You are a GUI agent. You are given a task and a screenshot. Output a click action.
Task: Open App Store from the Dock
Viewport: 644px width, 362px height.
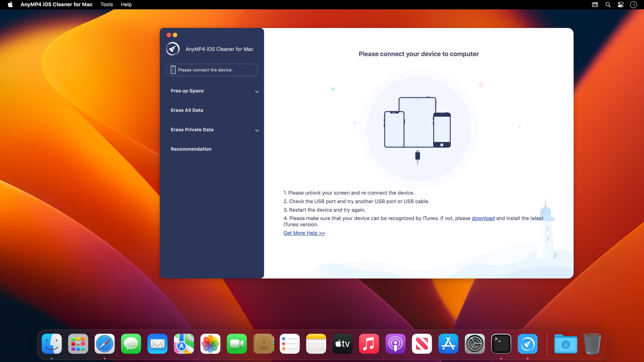click(448, 344)
